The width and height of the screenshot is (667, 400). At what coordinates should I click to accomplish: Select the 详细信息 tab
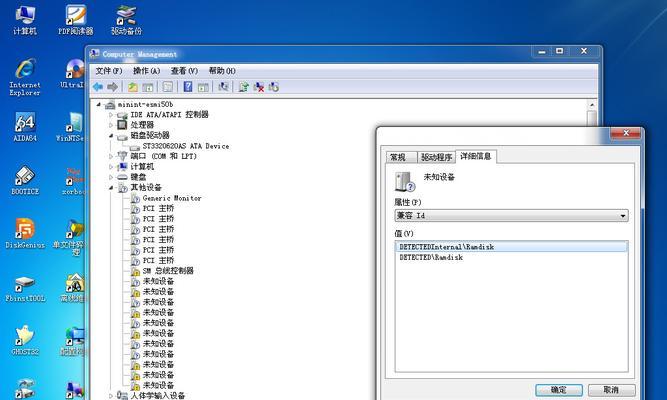pos(476,156)
